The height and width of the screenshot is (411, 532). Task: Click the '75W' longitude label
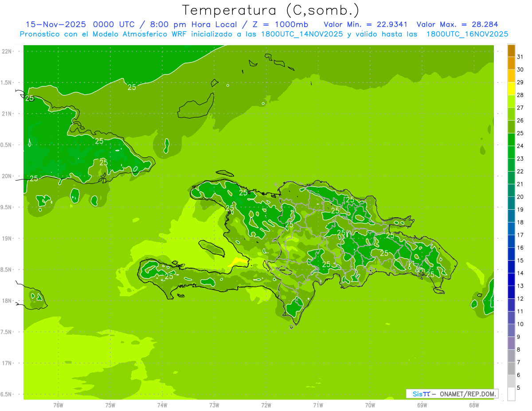coord(110,405)
